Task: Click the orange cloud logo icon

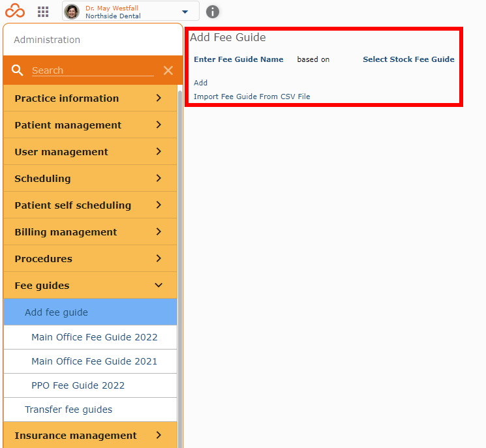Action: coord(15,11)
